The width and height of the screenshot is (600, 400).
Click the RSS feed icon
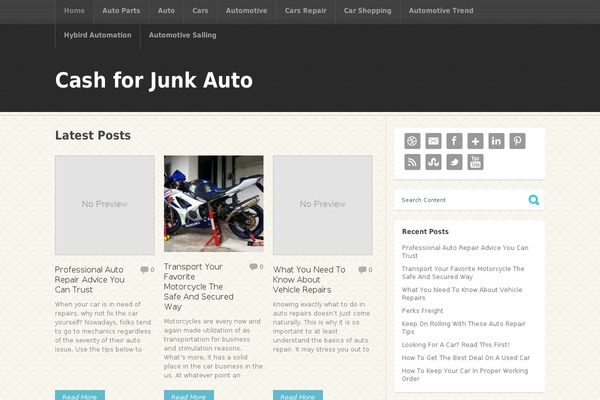point(412,162)
